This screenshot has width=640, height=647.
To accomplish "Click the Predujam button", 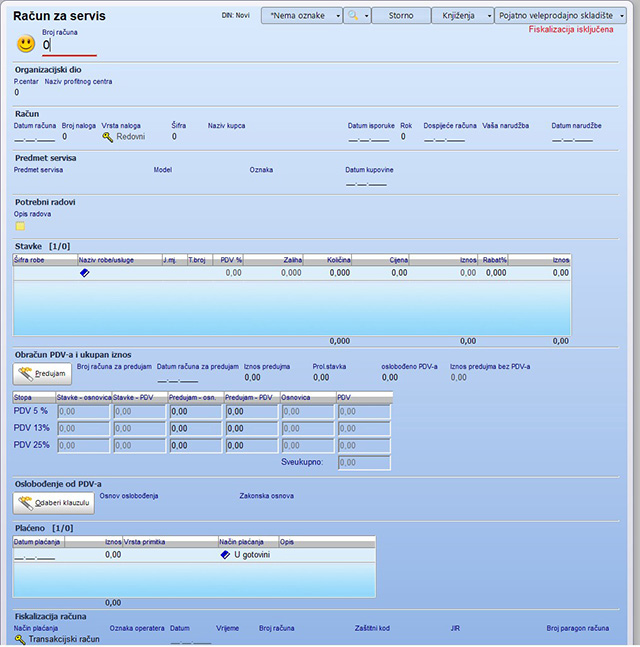I will point(42,374).
